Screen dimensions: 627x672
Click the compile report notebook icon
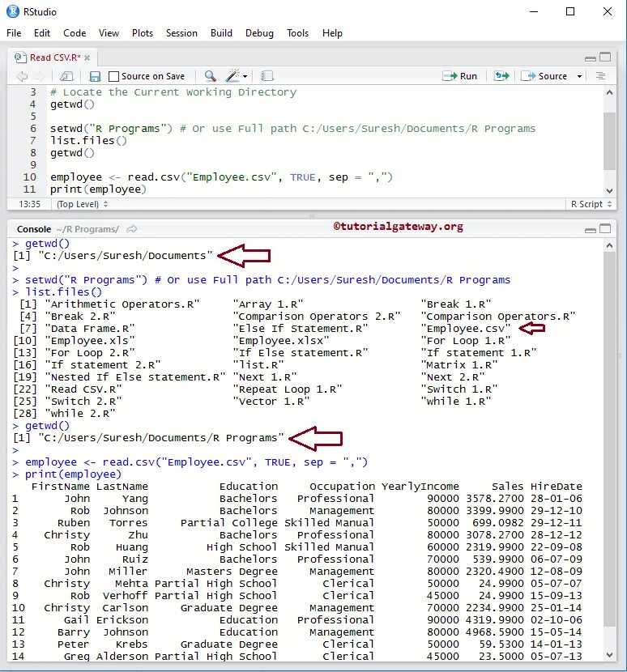point(267,76)
